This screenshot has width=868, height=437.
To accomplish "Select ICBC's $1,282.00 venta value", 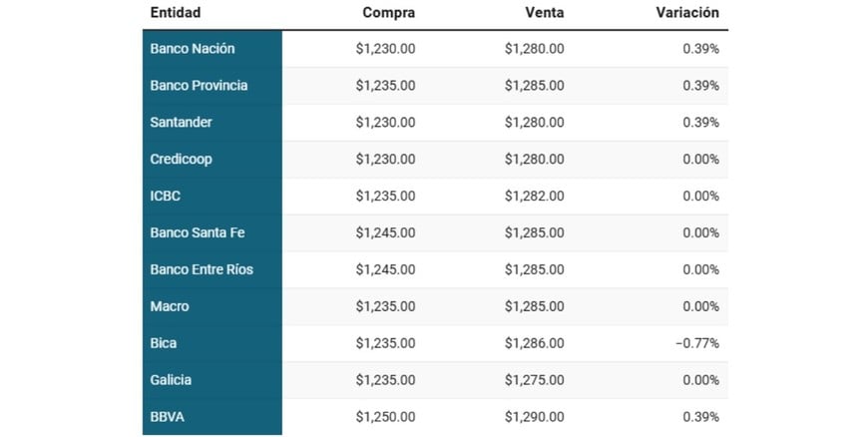I will [534, 197].
